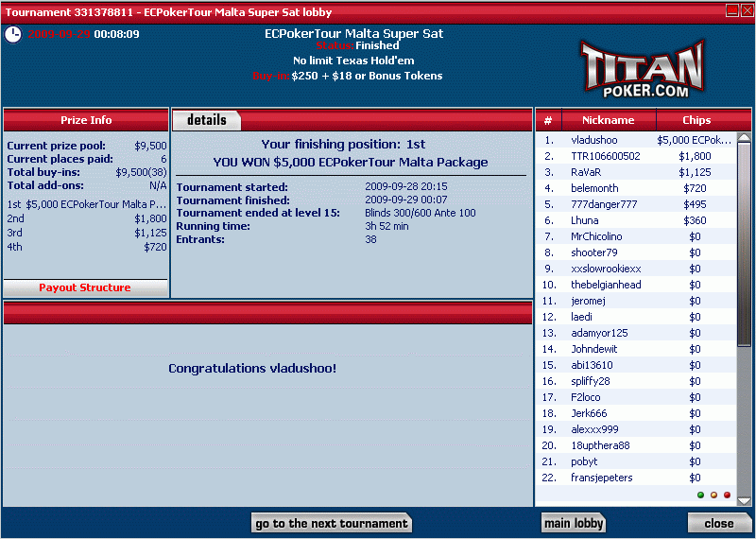
Task: Open the details tab
Action: point(206,120)
